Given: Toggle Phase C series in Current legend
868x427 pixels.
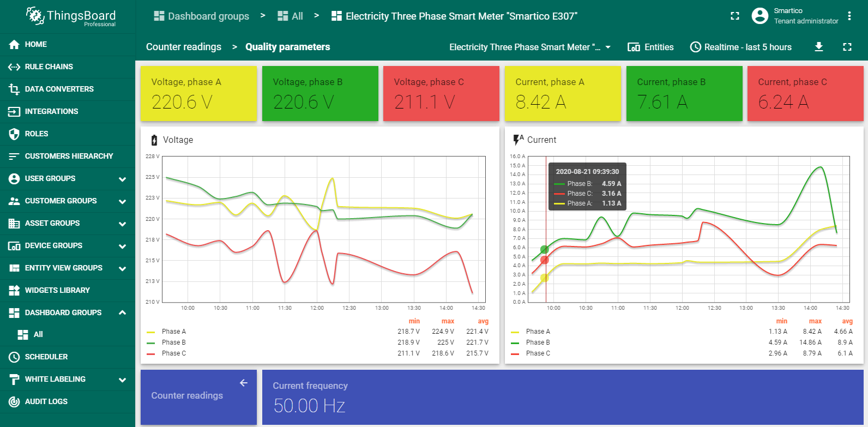Looking at the screenshot, I should 538,353.
